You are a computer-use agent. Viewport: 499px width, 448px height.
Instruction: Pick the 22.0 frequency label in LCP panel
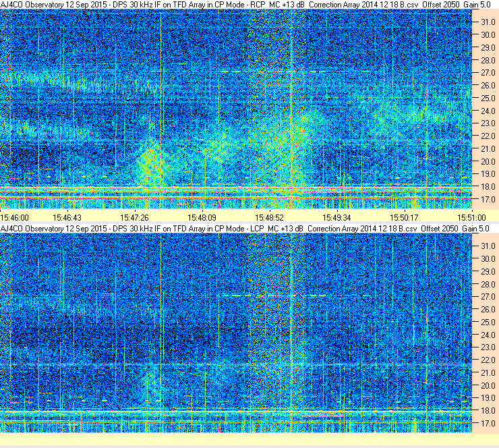point(488,360)
